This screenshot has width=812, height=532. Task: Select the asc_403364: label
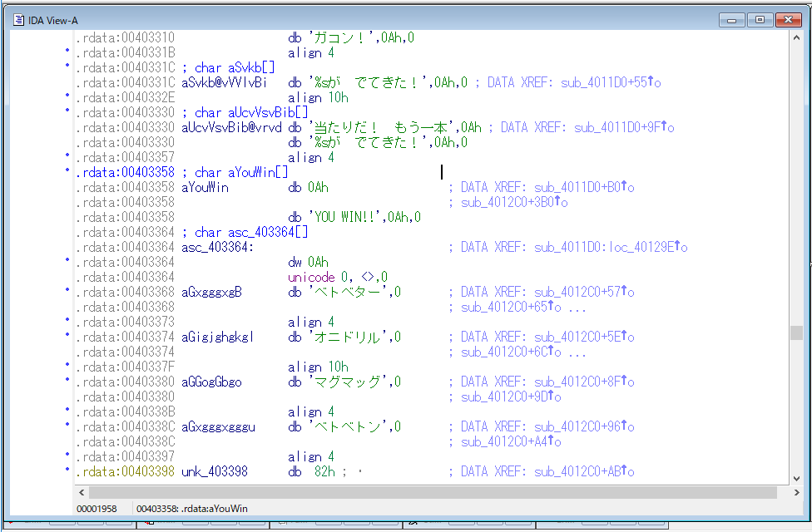pyautogui.click(x=217, y=247)
